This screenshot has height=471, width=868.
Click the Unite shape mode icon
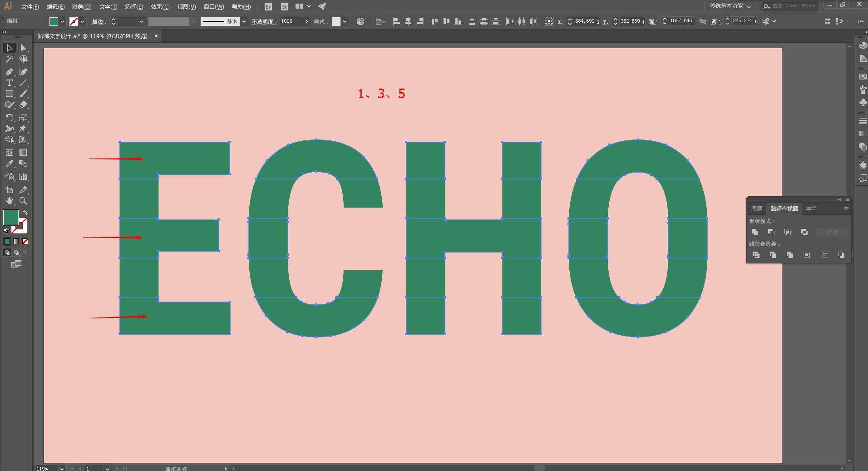coord(755,232)
